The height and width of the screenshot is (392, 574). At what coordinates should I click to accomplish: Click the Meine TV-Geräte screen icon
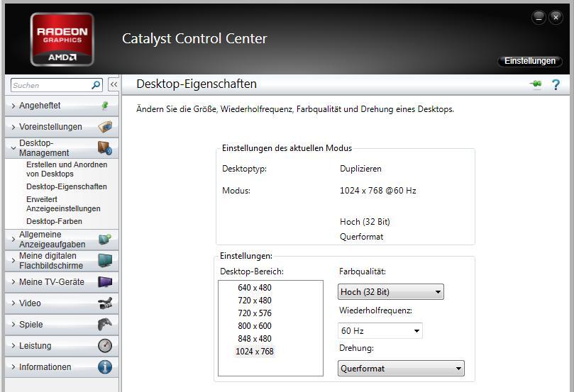(105, 282)
